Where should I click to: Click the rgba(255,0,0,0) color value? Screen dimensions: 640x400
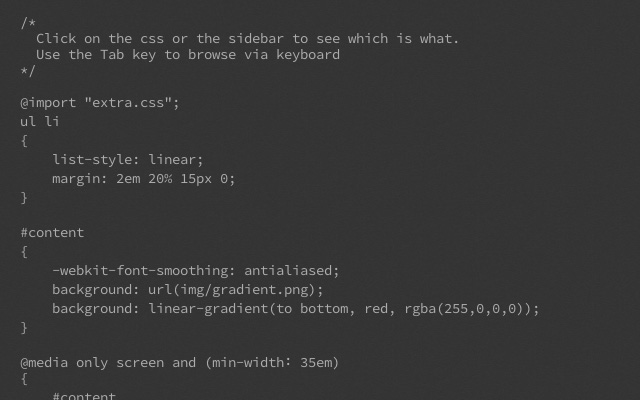pyautogui.click(x=468, y=309)
